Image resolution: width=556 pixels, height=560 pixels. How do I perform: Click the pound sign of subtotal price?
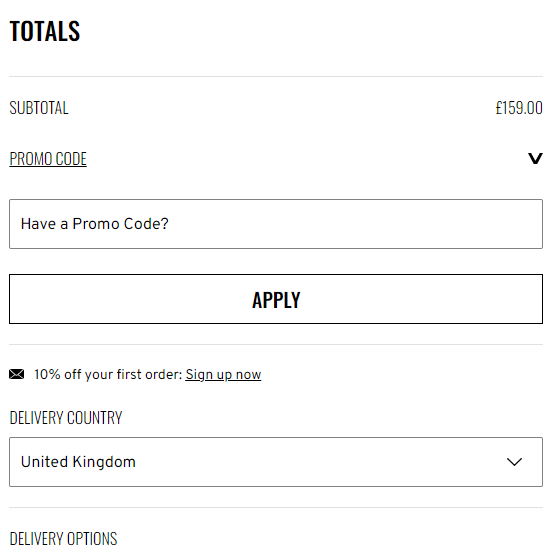(499, 108)
